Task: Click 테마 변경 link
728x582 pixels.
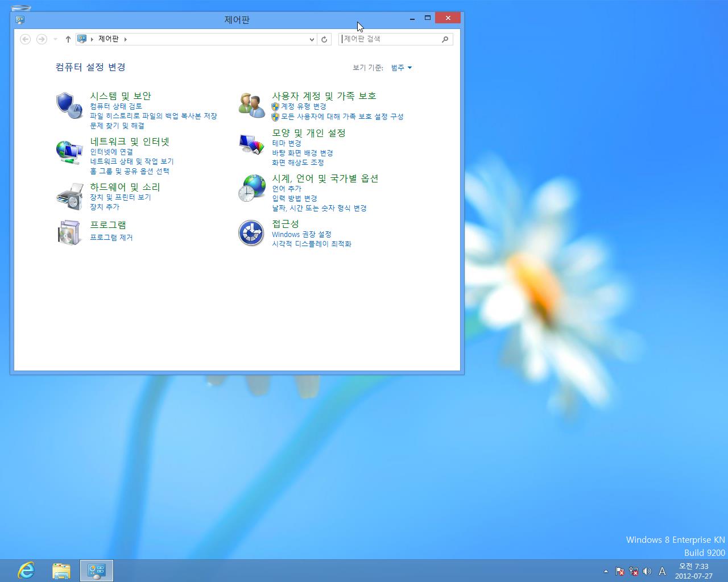Action: [287, 143]
